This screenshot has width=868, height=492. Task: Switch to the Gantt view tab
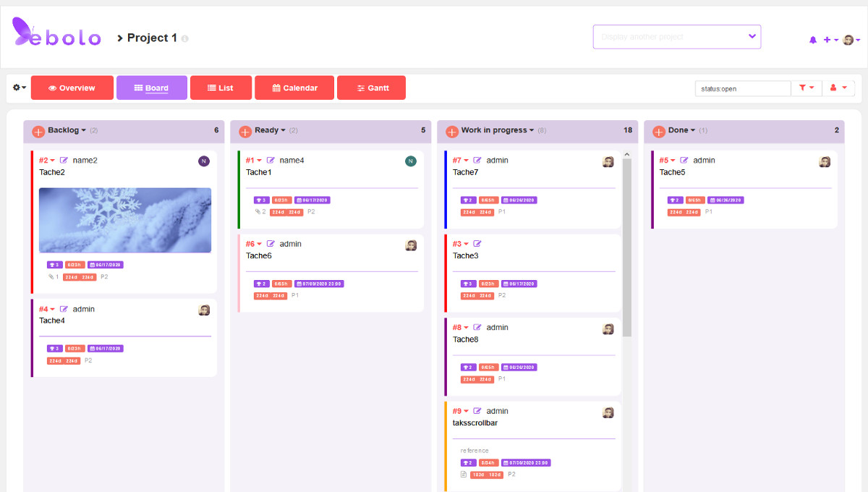coord(371,88)
